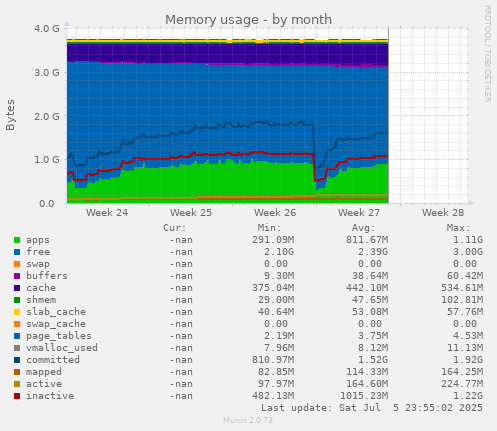The image size is (497, 431).
Task: Click the inactive red legend swatch
Action: pos(17,396)
